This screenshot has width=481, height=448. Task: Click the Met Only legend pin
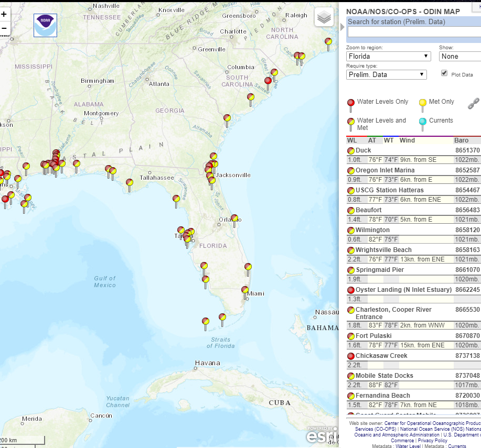[x=423, y=105]
